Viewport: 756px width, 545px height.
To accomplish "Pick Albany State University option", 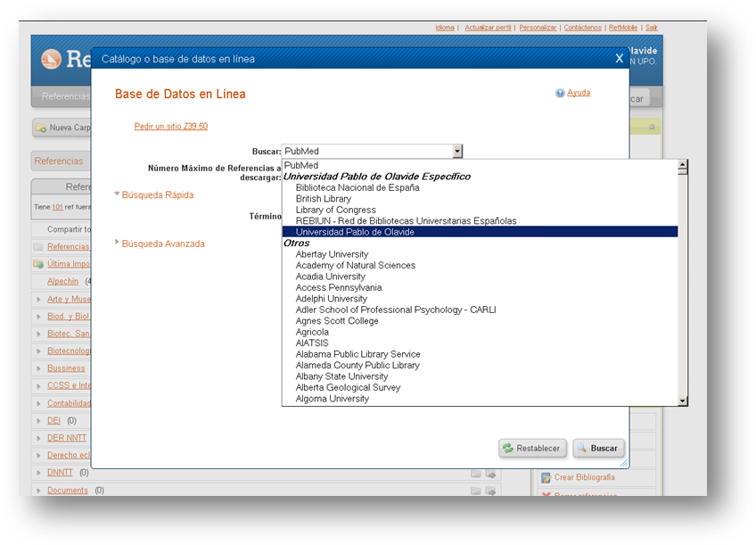I will click(x=480, y=376).
